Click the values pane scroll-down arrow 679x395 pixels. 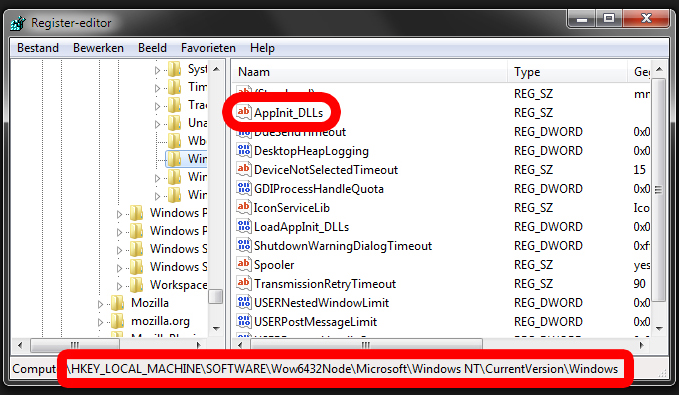[659, 329]
